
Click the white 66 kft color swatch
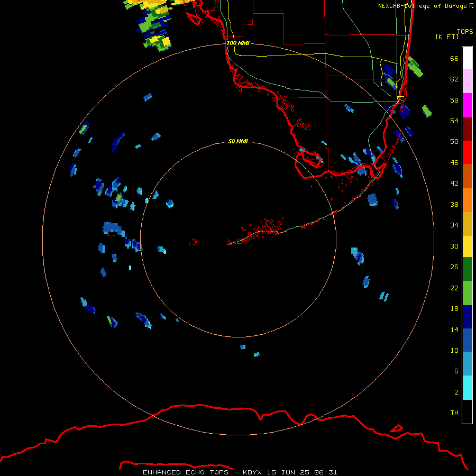(467, 58)
